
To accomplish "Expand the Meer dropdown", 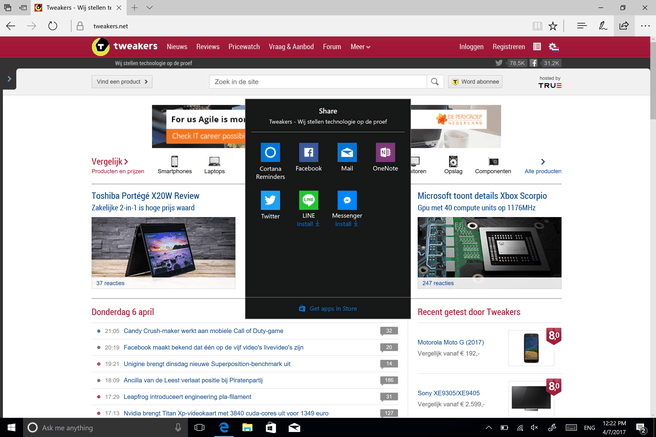I will click(x=360, y=46).
